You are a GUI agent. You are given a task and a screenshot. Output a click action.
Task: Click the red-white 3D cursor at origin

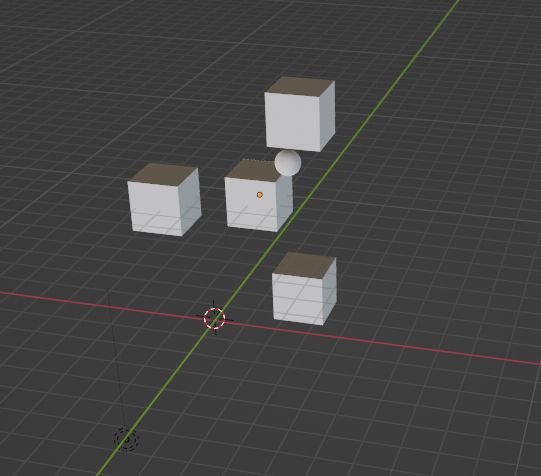tap(214, 318)
